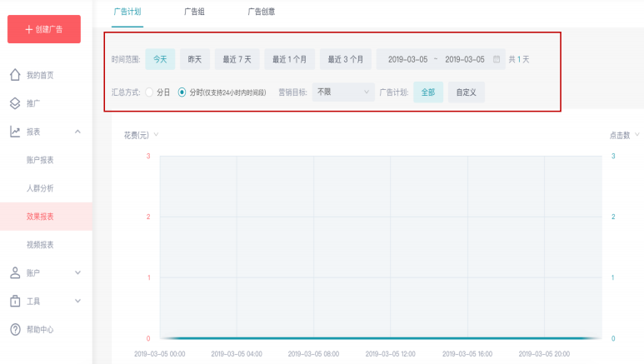The height and width of the screenshot is (364, 644).
Task: Open the calendar icon in date range
Action: pyautogui.click(x=497, y=59)
